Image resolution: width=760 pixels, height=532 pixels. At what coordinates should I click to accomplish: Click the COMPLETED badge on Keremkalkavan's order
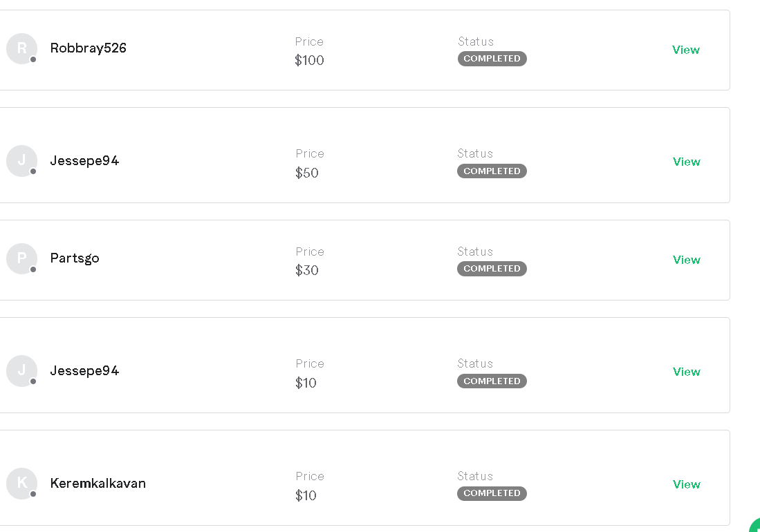[x=492, y=493]
